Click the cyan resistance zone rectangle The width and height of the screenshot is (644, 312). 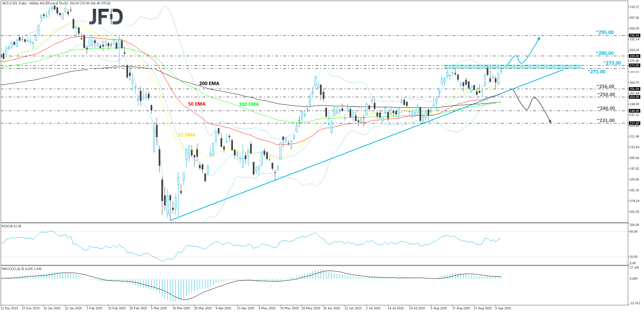(x=513, y=67)
